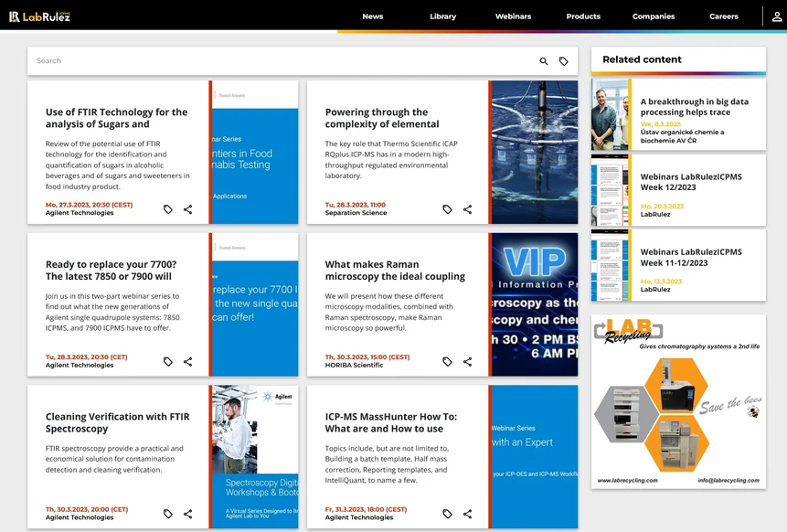Click tag icon on Powering through card
787x532 pixels.
(447, 209)
